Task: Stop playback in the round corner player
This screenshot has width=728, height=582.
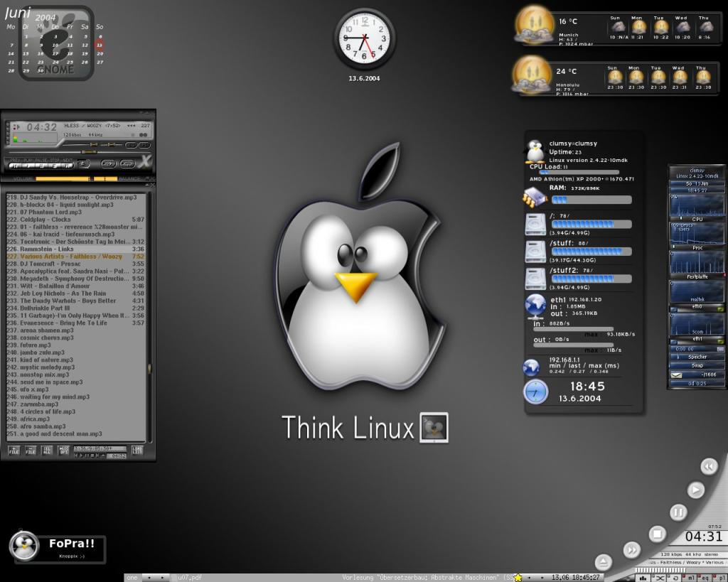Action: click(657, 534)
